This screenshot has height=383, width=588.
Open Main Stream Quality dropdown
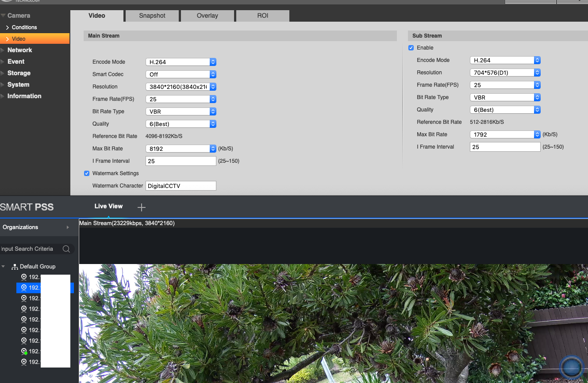[x=181, y=124]
